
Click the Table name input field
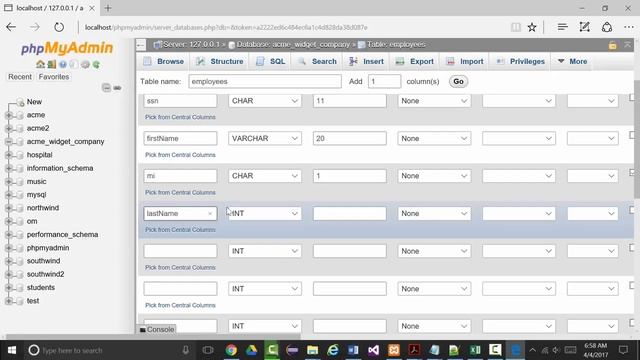[x=265, y=82]
